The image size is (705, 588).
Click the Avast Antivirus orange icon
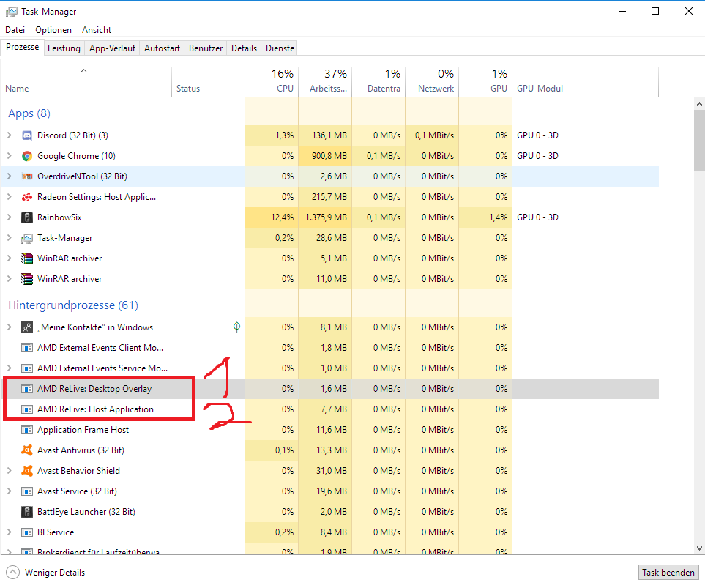(x=27, y=450)
